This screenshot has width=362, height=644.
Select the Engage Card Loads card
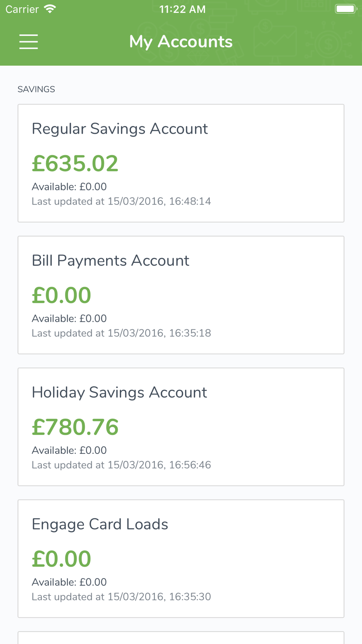pyautogui.click(x=181, y=559)
